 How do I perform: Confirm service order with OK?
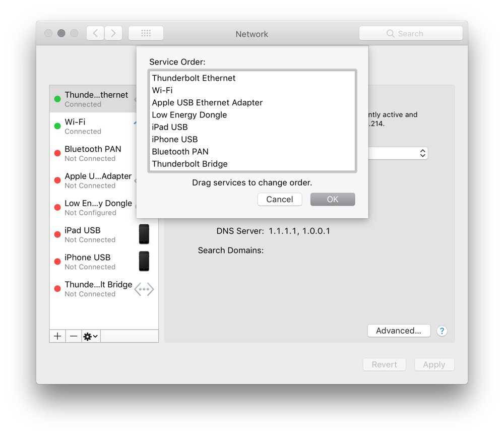333,200
